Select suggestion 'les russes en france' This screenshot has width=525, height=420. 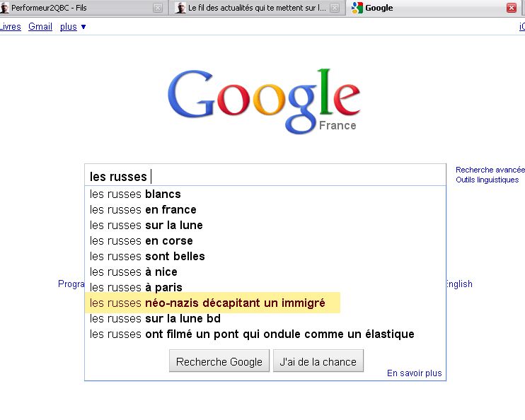coord(143,209)
